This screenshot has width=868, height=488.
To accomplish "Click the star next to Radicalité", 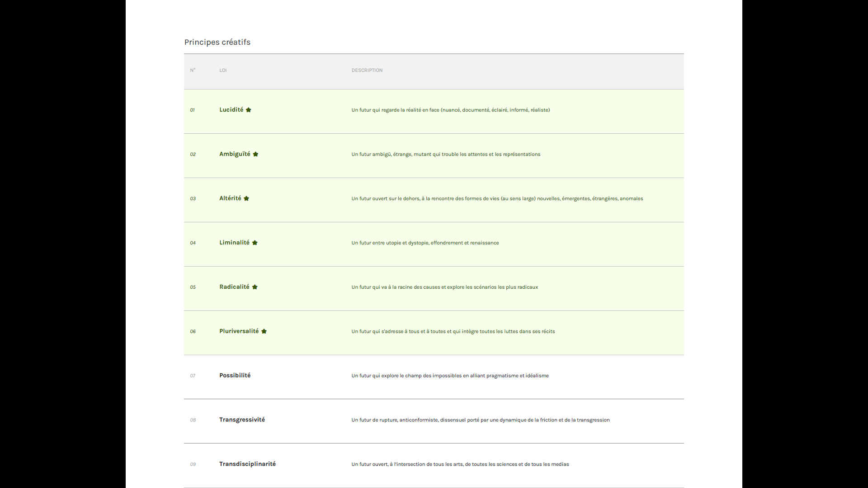I will 255,287.
